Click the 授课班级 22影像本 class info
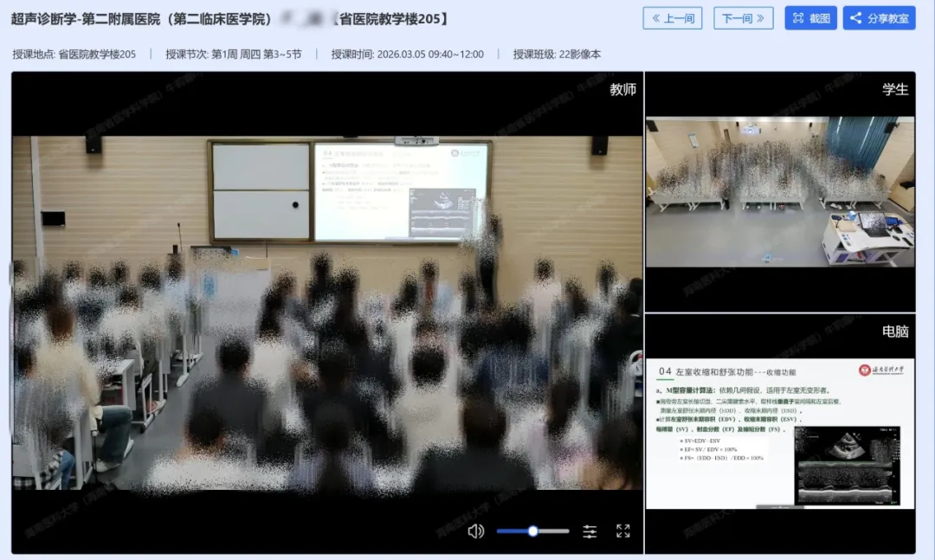The width and height of the screenshot is (935, 560). point(557,54)
